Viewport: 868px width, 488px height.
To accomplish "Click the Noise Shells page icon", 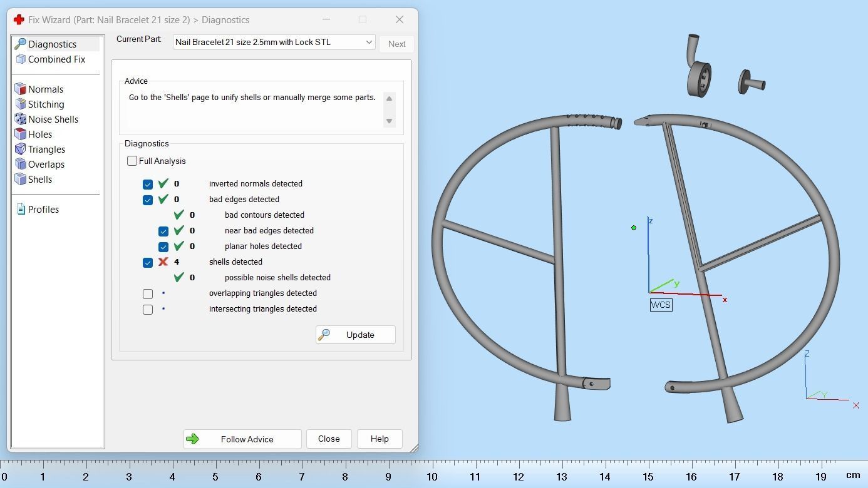I will point(20,119).
